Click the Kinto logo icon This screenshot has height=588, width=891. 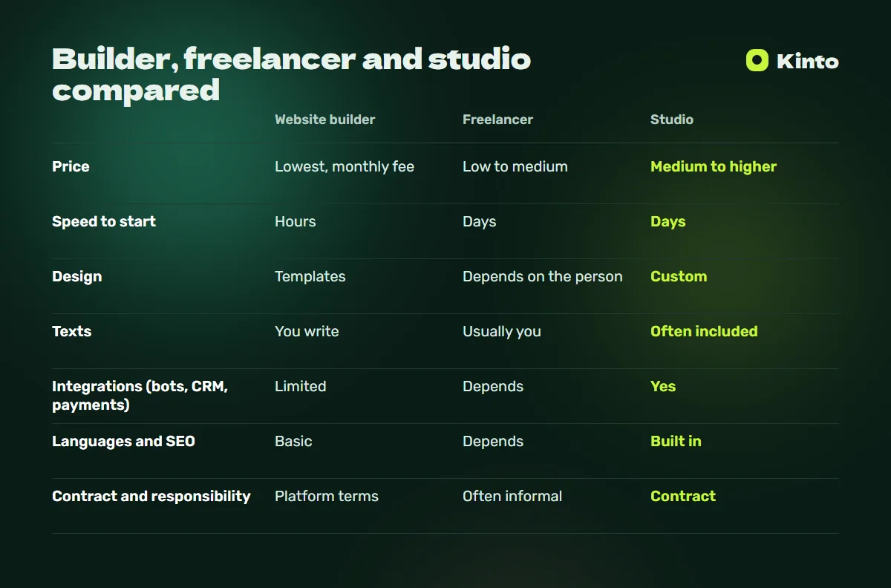coord(757,60)
